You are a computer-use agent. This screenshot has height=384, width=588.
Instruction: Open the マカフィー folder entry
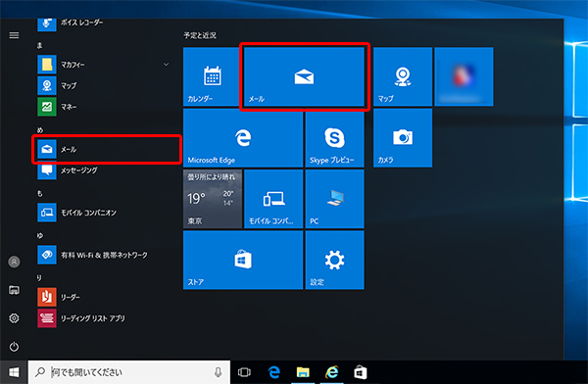(104, 65)
